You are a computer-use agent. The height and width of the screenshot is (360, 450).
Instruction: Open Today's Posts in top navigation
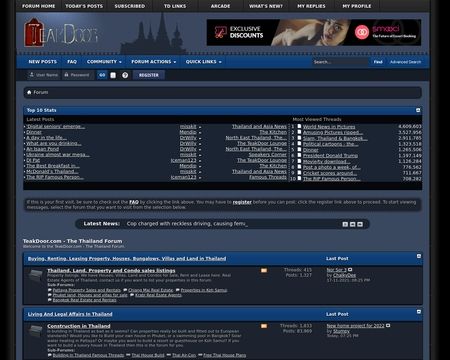[x=84, y=6]
